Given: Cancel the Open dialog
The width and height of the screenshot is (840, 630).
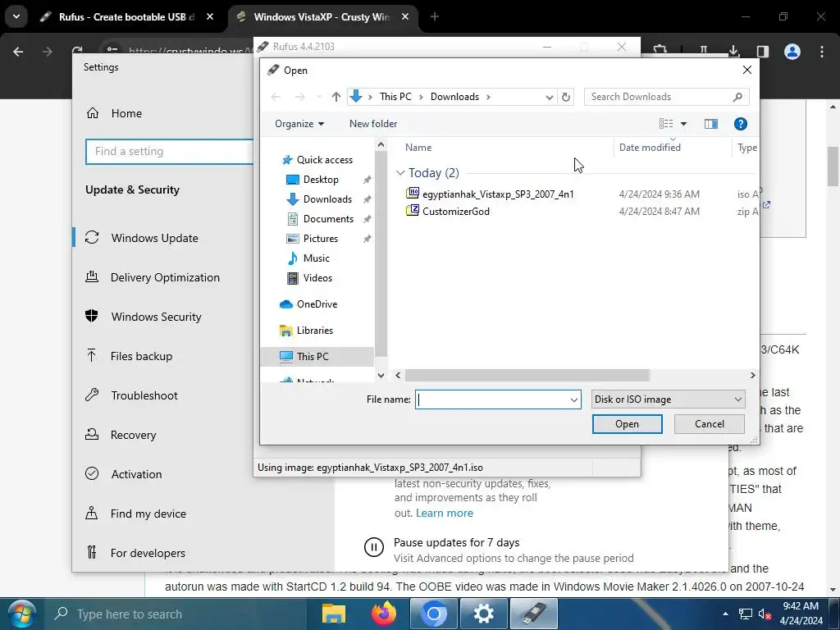Looking at the screenshot, I should click(710, 424).
